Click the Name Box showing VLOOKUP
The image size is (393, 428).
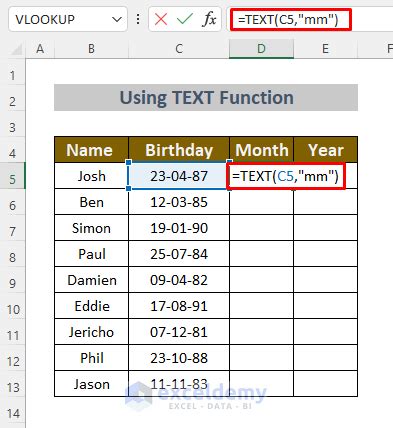pos(68,19)
